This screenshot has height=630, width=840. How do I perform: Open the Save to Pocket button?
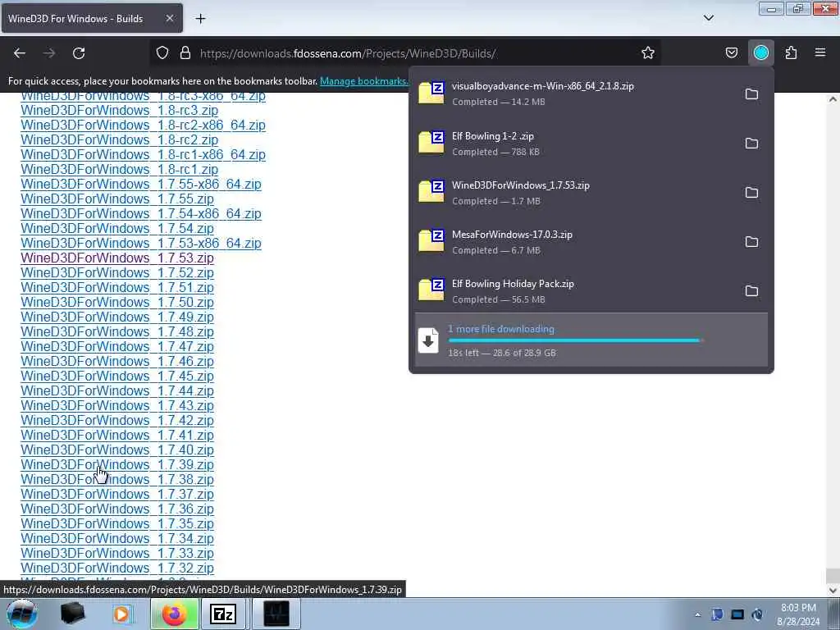(x=731, y=53)
